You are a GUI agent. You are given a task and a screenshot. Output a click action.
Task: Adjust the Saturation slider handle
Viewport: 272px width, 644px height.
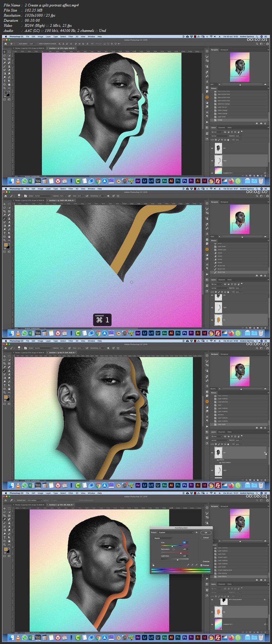point(181,553)
